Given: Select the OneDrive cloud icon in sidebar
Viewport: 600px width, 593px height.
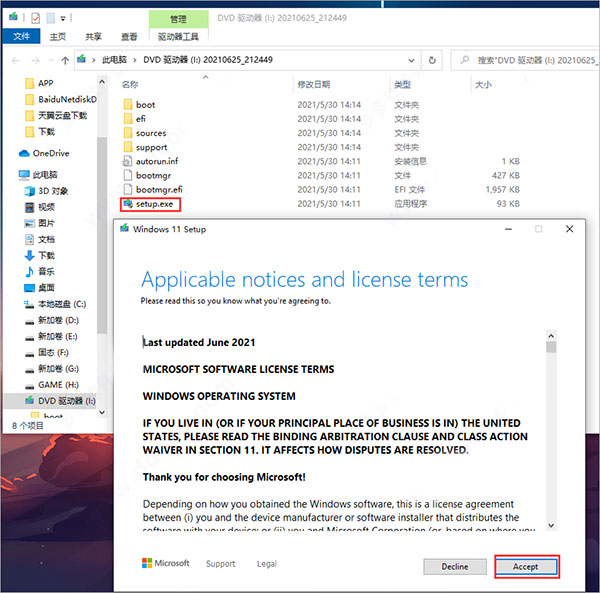Looking at the screenshot, I should coord(24,153).
